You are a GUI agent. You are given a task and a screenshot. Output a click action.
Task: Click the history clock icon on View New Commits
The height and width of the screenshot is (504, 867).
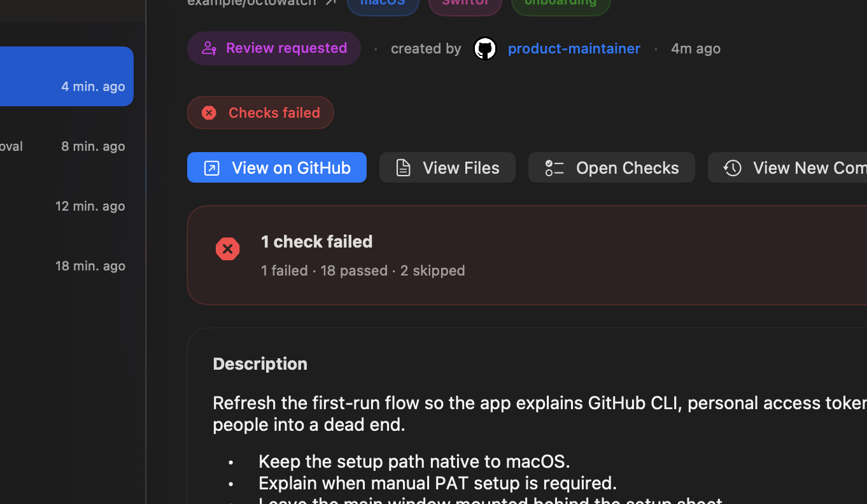point(732,167)
